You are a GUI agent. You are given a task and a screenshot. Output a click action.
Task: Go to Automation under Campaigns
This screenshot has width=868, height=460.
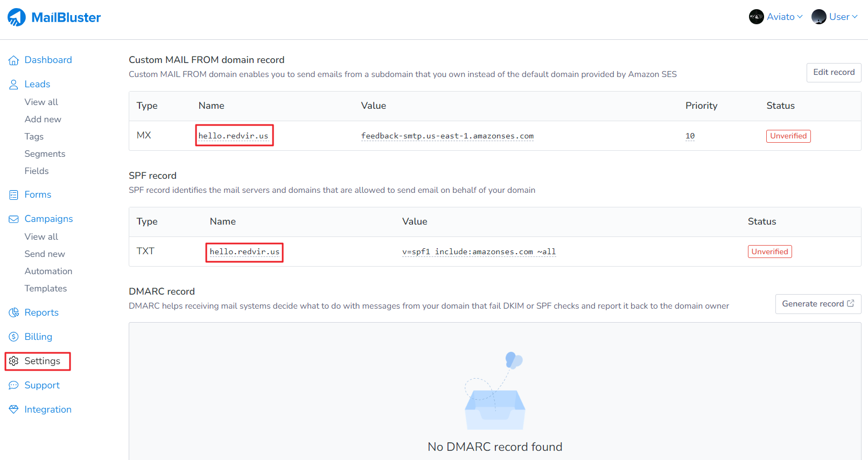(48, 271)
